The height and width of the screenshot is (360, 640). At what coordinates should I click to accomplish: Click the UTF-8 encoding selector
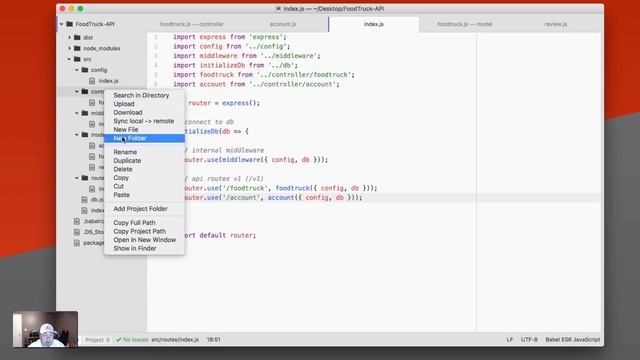[529, 340]
